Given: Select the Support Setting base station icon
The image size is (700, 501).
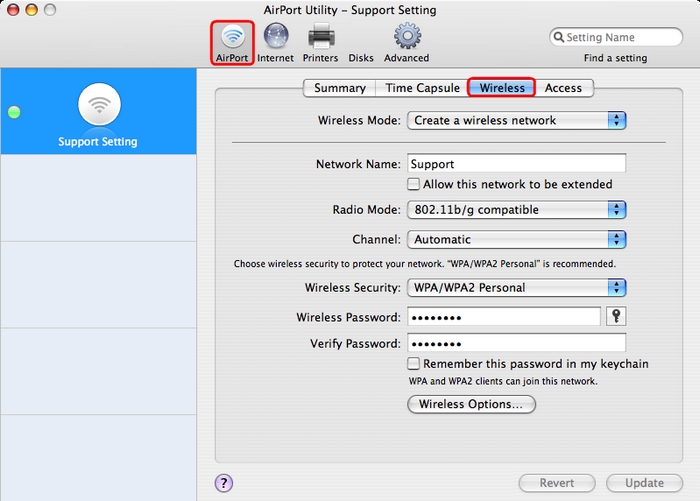Looking at the screenshot, I should tap(99, 104).
